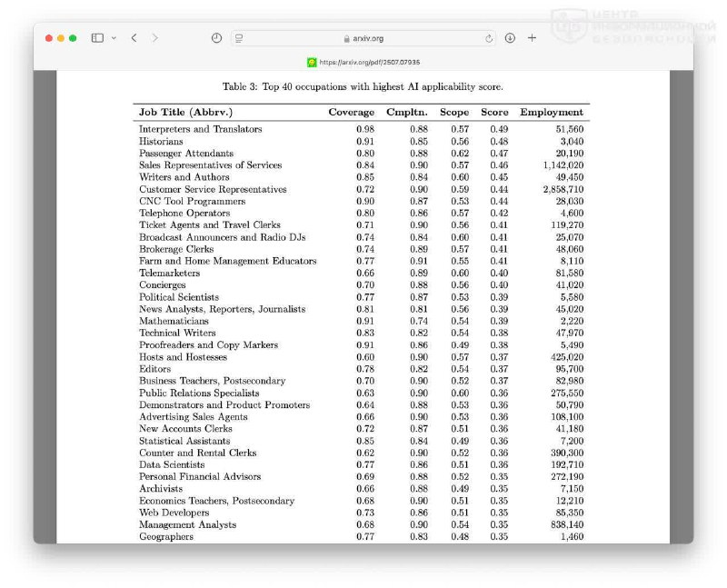Image resolution: width=727 pixels, height=588 pixels.
Task: Click 'Sales Representatives of Services' job title
Action: coord(210,165)
